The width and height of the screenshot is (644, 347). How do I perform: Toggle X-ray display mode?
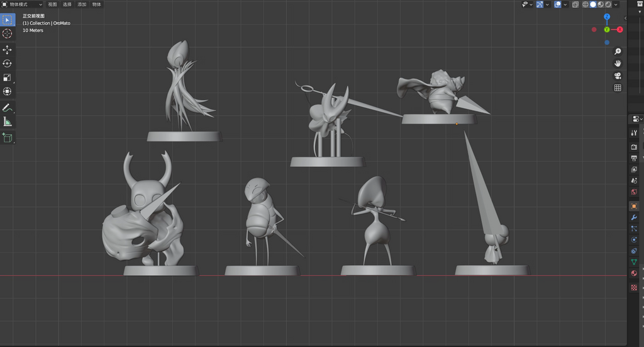tap(575, 4)
